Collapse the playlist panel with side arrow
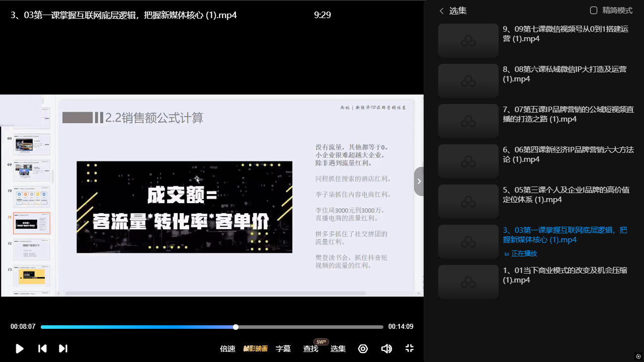This screenshot has width=644, height=362. (x=419, y=182)
